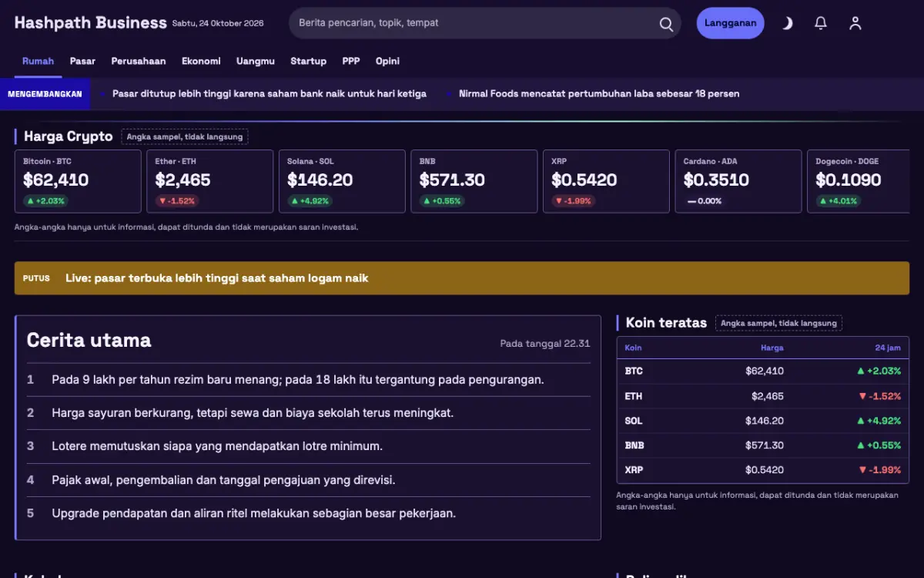Screen dimensions: 924x578
Task: Click the MENGEMBANGKAN breaking label
Action: (x=45, y=93)
